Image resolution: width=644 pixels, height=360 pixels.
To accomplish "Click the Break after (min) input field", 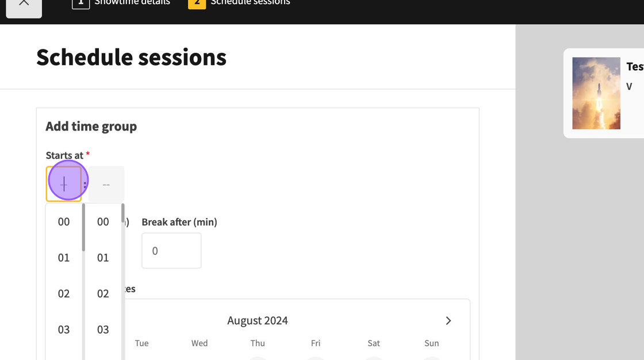I will 171,251.
